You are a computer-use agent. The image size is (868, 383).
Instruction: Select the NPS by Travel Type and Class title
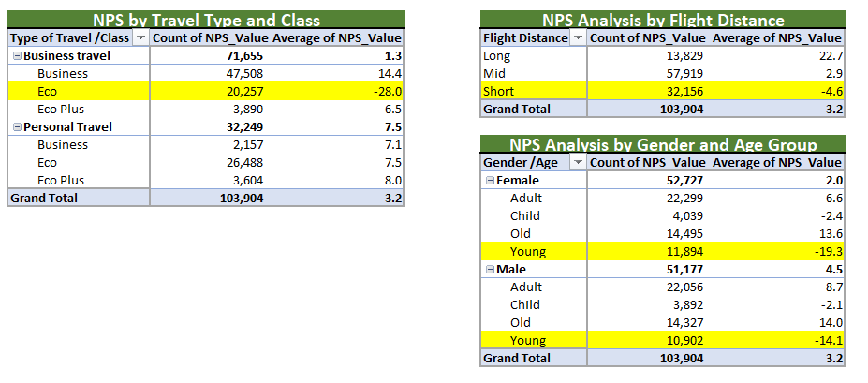point(206,20)
